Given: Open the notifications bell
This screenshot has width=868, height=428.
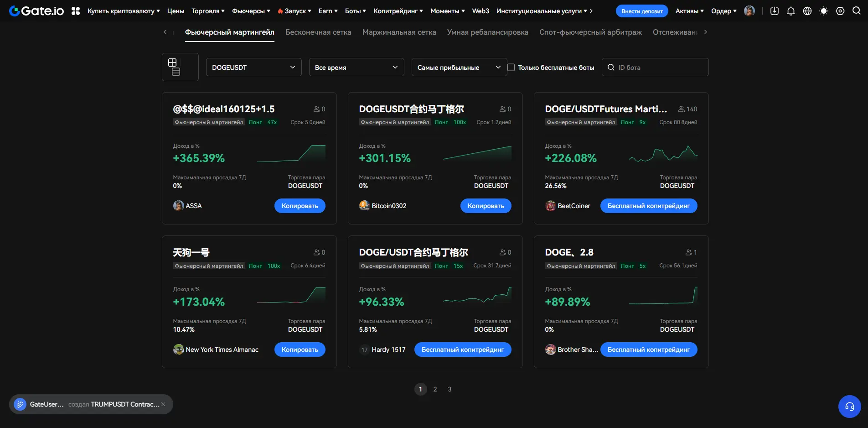Looking at the screenshot, I should pyautogui.click(x=791, y=11).
